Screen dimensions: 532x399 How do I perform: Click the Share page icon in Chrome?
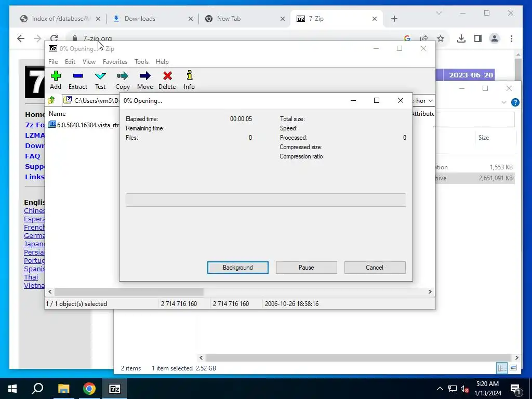tap(424, 38)
